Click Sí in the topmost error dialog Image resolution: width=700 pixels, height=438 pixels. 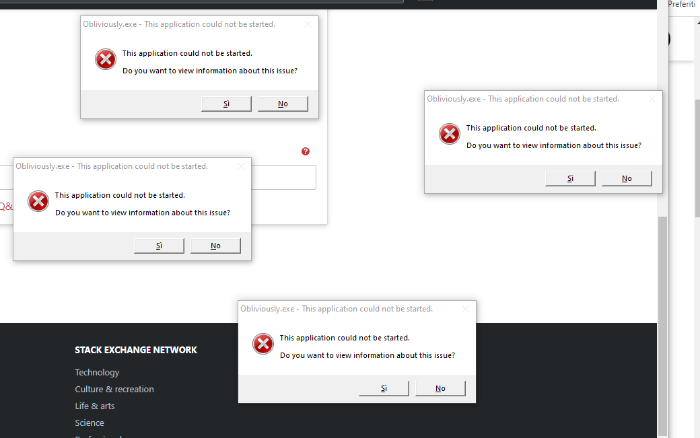tap(226, 104)
